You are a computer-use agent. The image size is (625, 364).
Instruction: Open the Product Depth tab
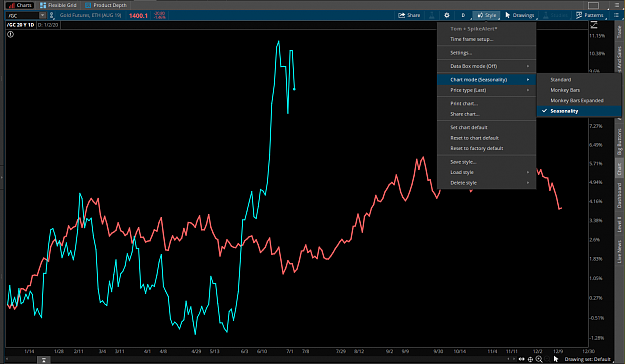(106, 5)
